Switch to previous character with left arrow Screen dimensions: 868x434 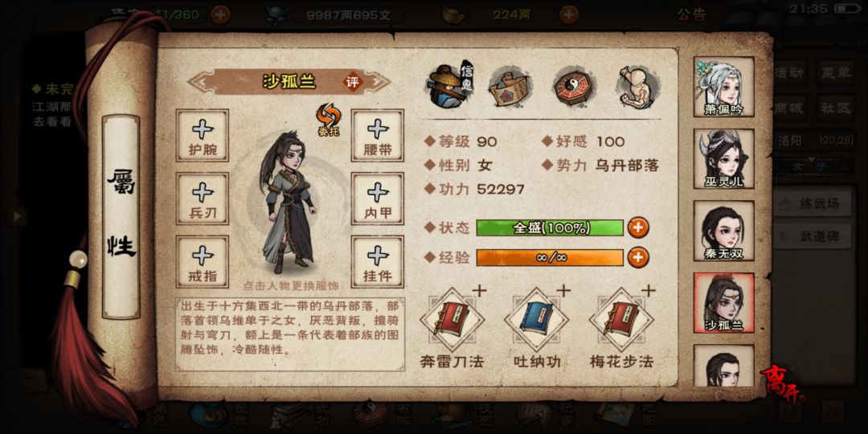click(x=200, y=83)
